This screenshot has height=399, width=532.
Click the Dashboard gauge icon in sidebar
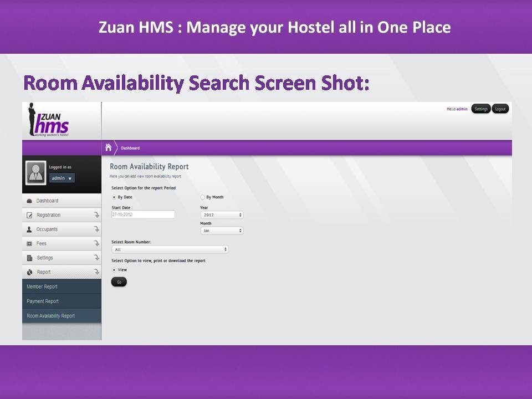29,201
